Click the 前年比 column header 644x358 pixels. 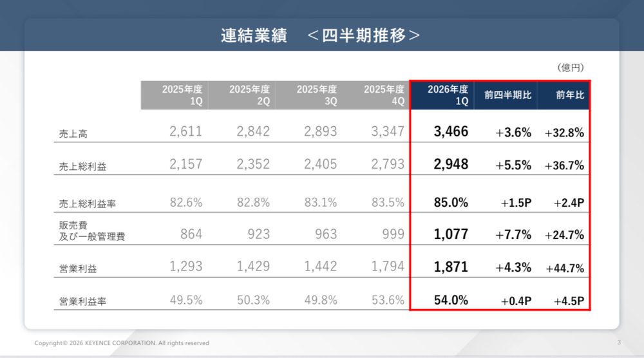tap(563, 95)
